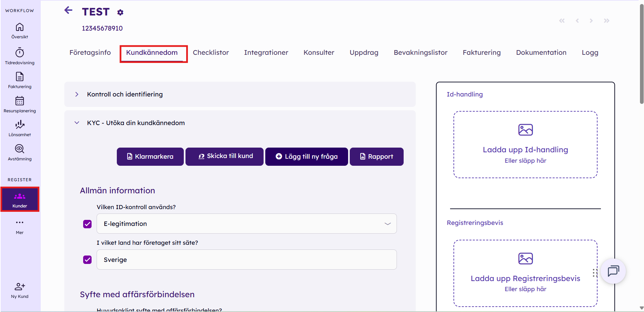Click Ladda upp Registreringsbevis link
The width and height of the screenshot is (644, 312).
(525, 279)
